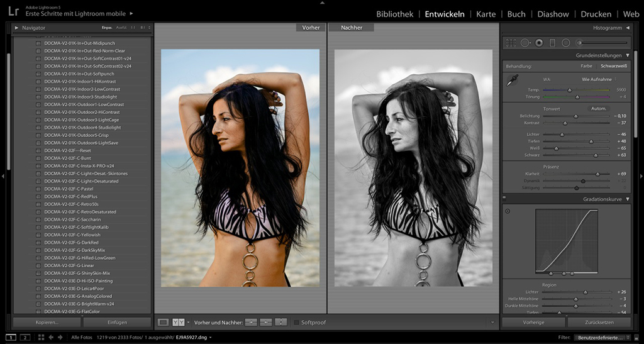
Task: Expand the Navigator panel triangle
Action: [17, 28]
